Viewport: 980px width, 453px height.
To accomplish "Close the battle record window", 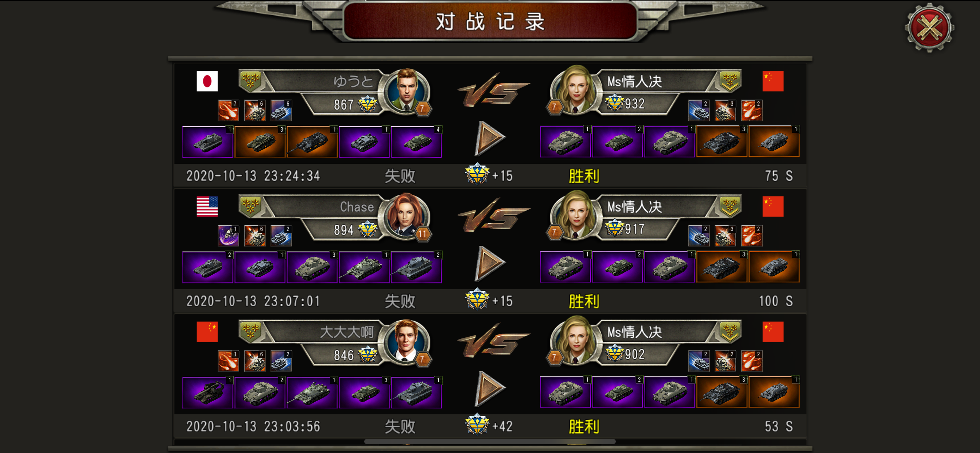I will click(929, 28).
